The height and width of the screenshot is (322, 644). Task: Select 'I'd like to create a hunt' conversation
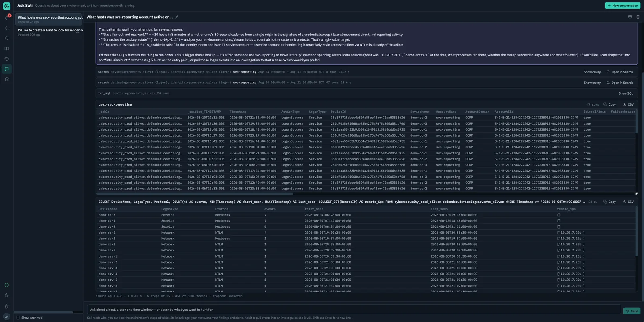pos(49,32)
